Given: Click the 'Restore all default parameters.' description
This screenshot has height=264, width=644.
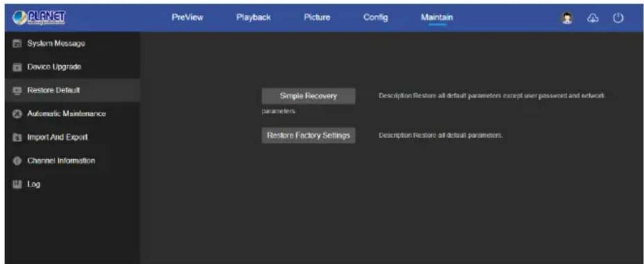Looking at the screenshot, I should [440, 136].
